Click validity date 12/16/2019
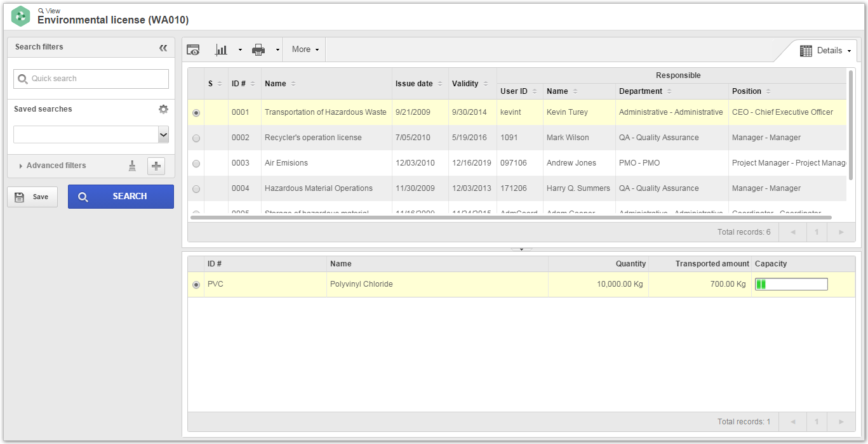This screenshot has width=868, height=444. (472, 163)
